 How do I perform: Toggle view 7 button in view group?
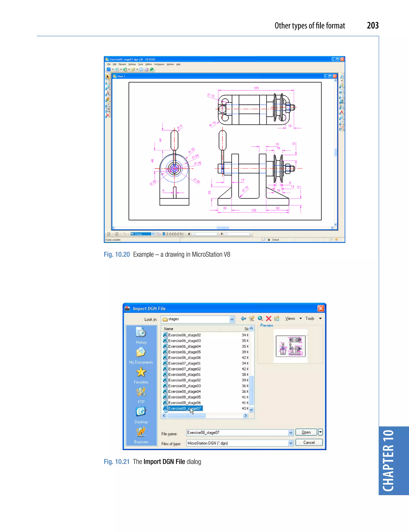click(x=179, y=234)
